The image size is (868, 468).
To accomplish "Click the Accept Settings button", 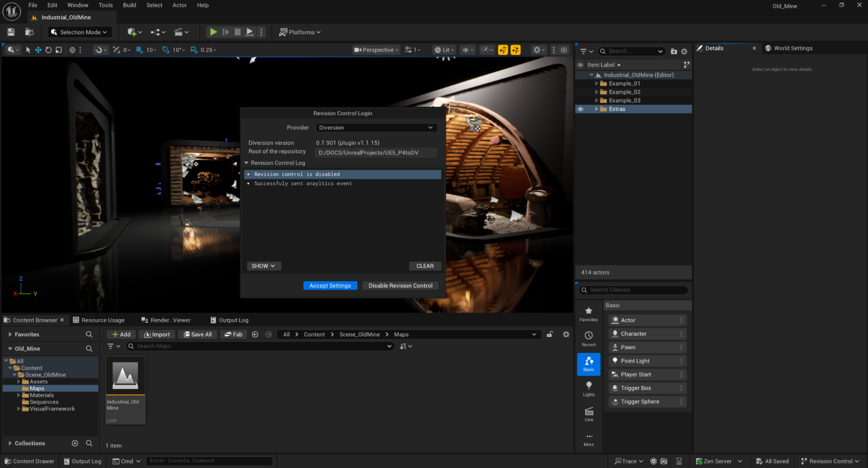I will coord(330,286).
